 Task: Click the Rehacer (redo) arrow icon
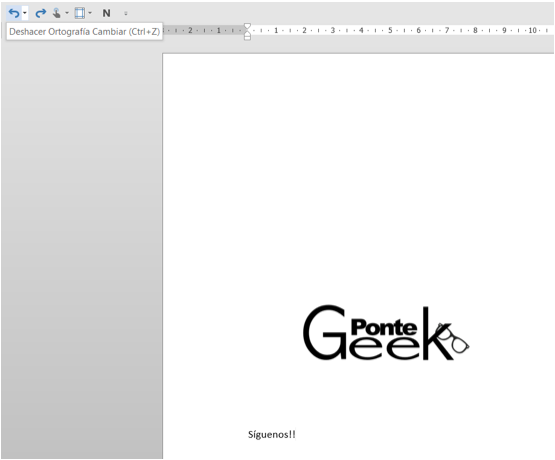pos(40,13)
